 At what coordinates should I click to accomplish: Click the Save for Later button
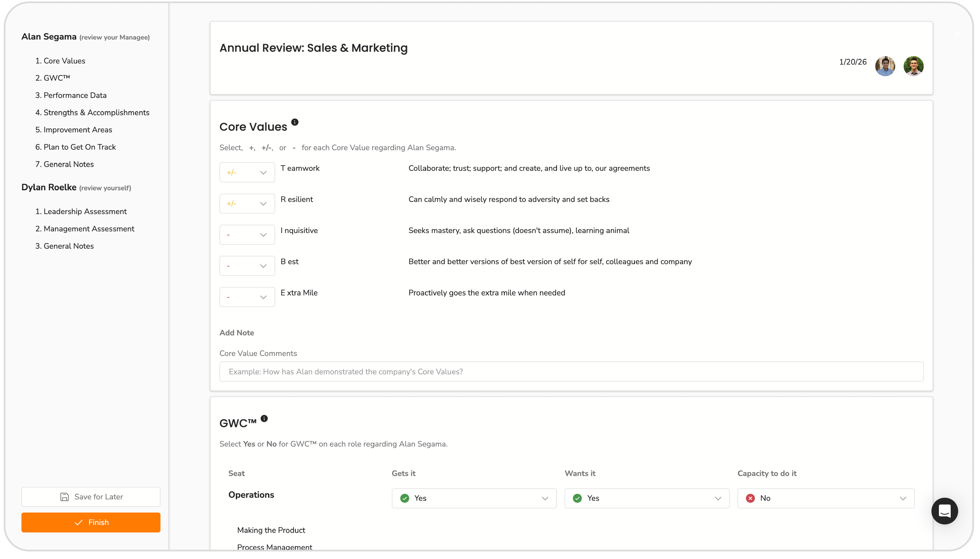[91, 497]
